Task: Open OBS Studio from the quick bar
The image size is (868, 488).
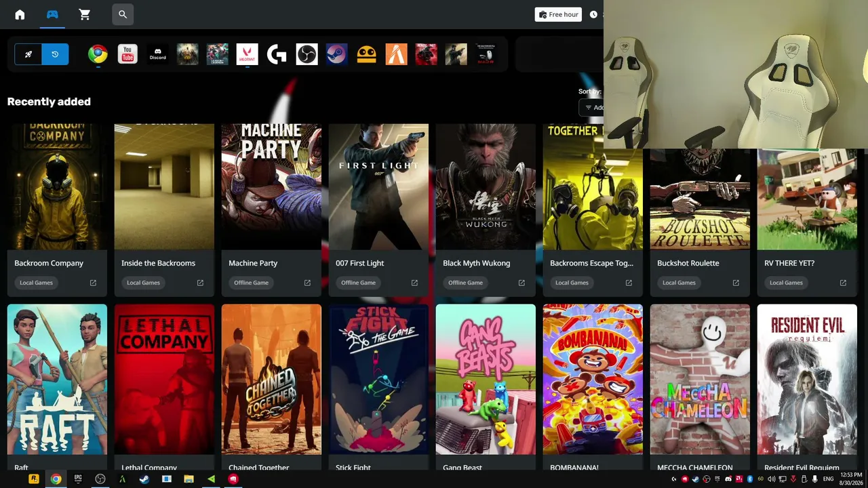Action: coord(307,54)
